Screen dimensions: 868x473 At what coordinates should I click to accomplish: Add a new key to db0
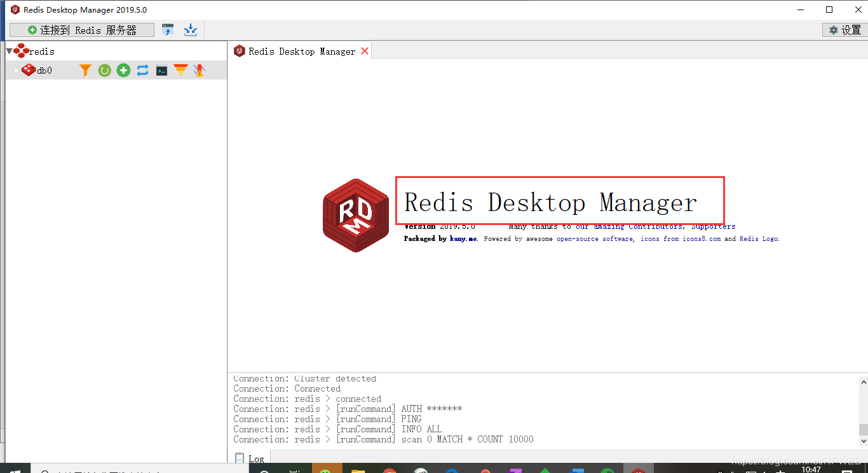pyautogui.click(x=123, y=71)
